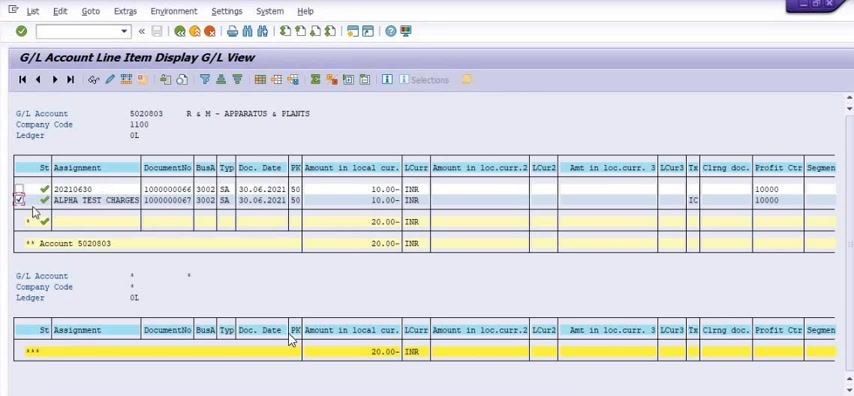Open the Extras menu

(x=125, y=11)
